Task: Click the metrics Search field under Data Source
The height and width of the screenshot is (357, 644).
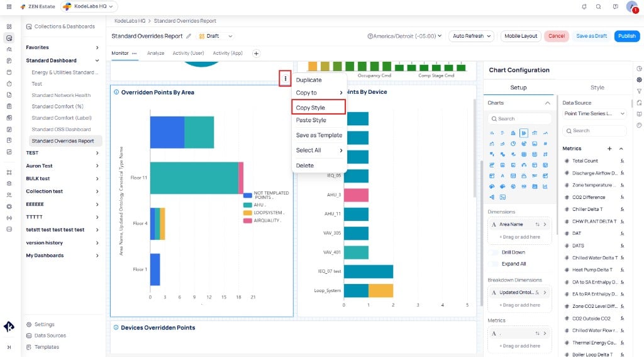Action: [x=594, y=131]
